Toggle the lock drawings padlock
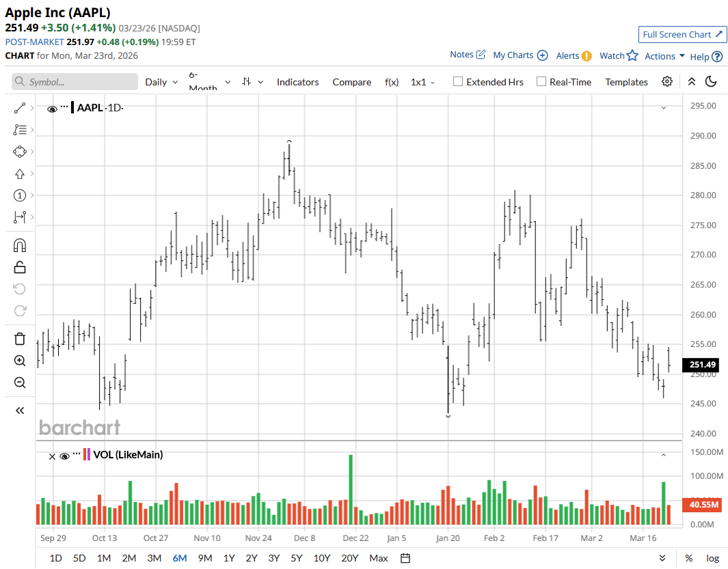This screenshot has height=569, width=728. click(20, 267)
